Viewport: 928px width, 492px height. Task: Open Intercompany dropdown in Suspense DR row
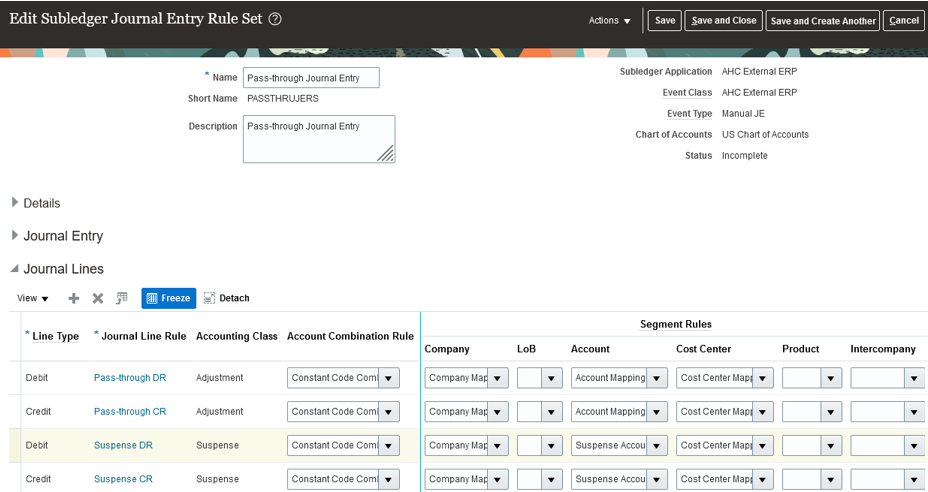[x=914, y=446]
